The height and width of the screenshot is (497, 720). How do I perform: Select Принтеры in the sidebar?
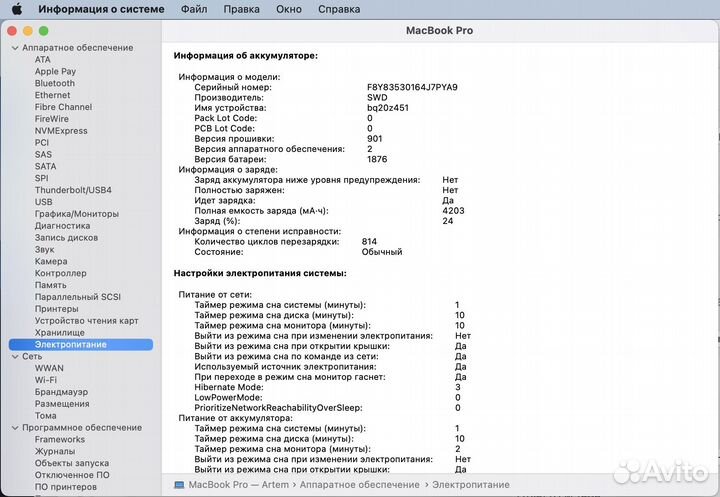(x=56, y=309)
